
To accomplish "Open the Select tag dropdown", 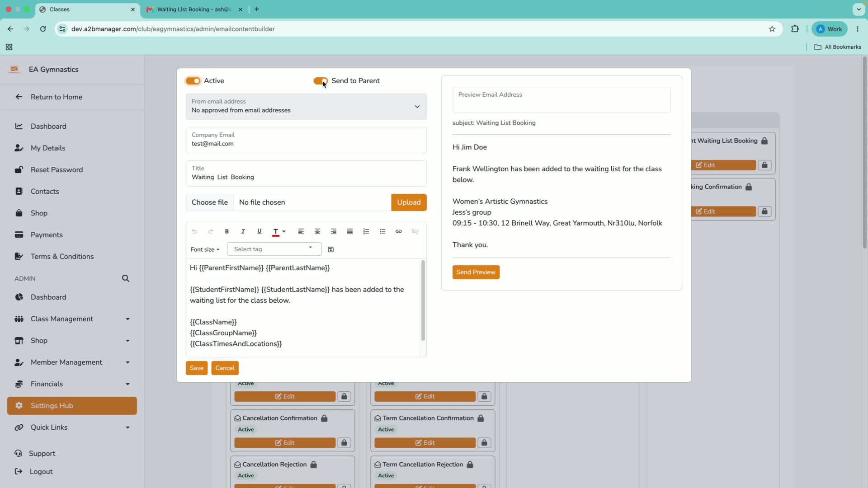I will [274, 249].
